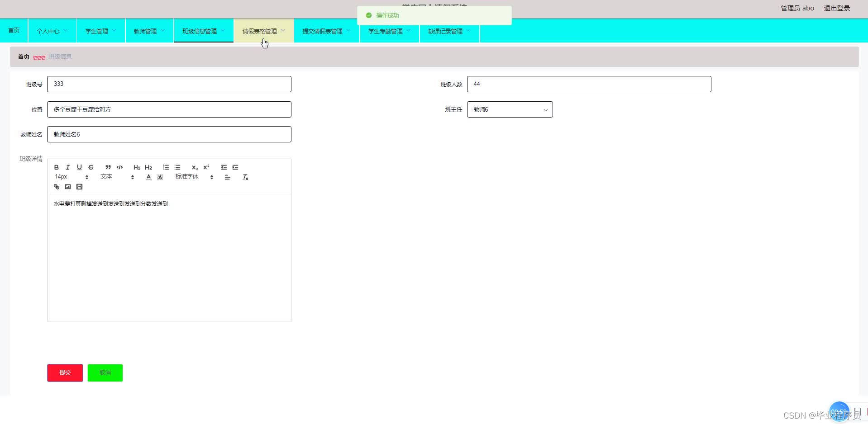The width and height of the screenshot is (868, 424).
Task: Insert a hyperlink in the editor
Action: (x=57, y=187)
